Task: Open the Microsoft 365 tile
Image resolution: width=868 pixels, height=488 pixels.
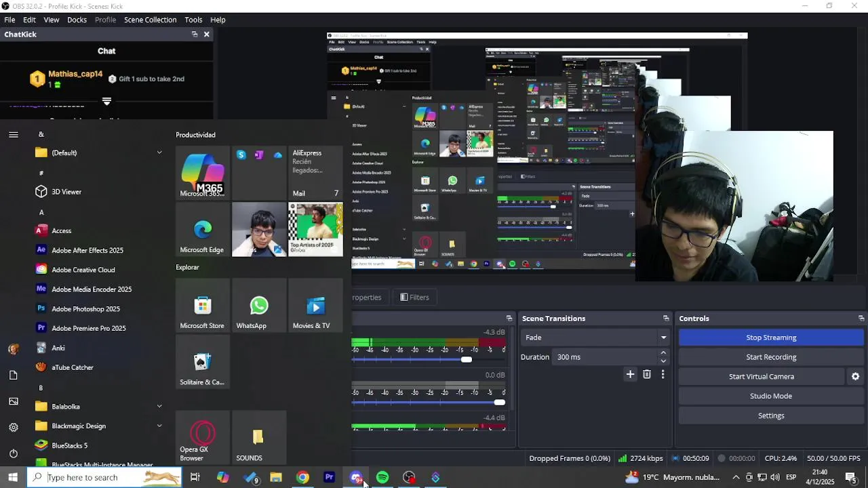Action: tap(202, 173)
